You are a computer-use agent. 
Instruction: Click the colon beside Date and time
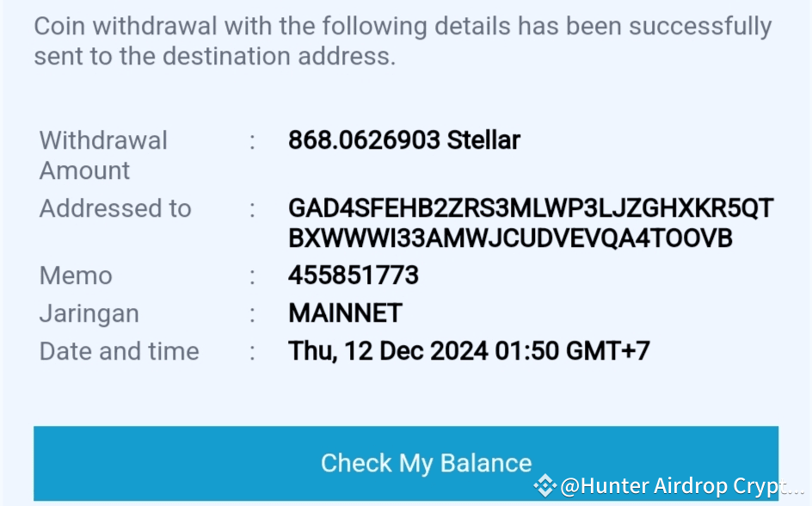pos(252,351)
